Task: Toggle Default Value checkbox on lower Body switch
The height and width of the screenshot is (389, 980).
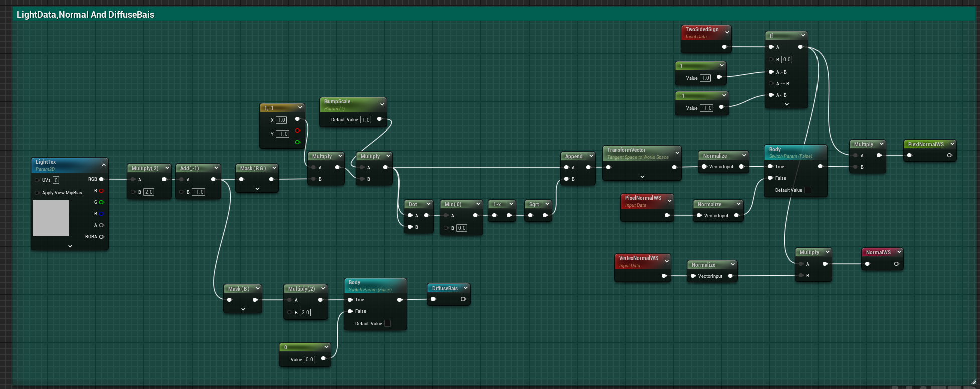Action: [387, 324]
